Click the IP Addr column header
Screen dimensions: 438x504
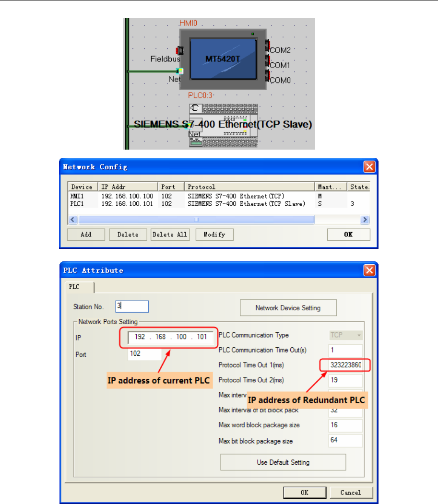point(128,187)
